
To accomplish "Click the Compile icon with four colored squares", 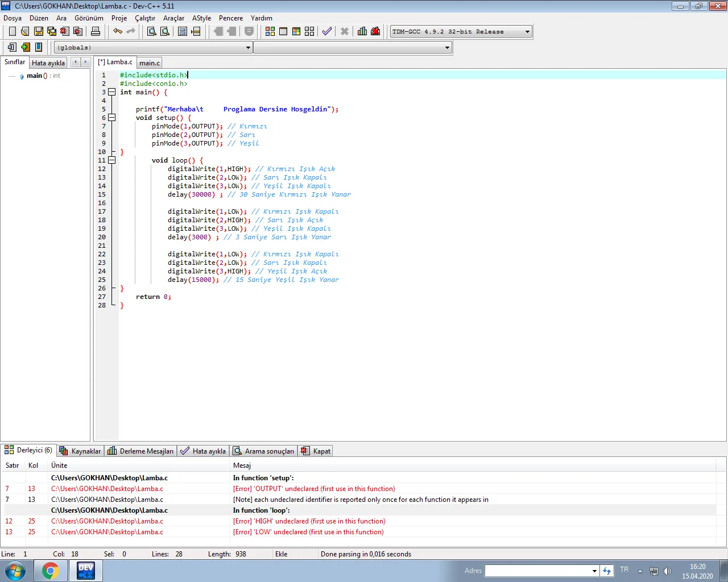I will click(x=270, y=31).
